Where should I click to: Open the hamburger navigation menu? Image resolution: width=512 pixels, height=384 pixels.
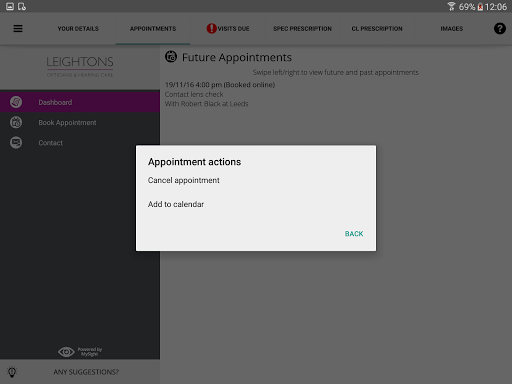coord(18,29)
